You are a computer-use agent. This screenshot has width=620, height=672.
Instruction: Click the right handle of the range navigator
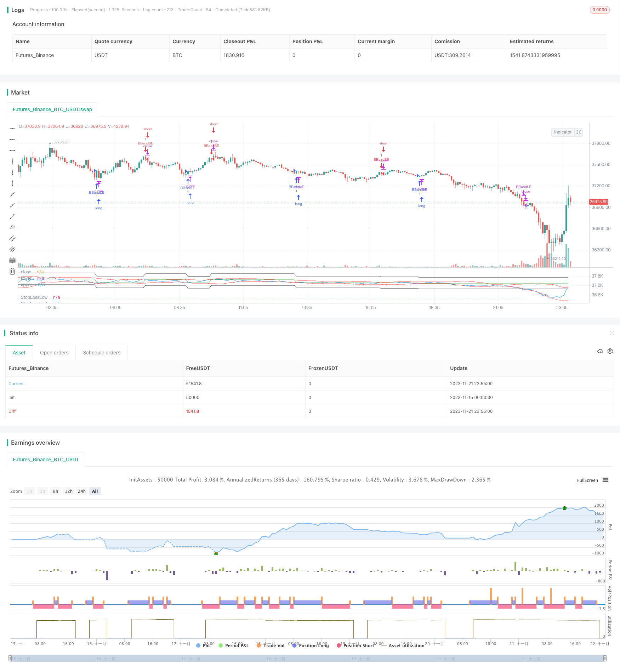click(x=605, y=658)
